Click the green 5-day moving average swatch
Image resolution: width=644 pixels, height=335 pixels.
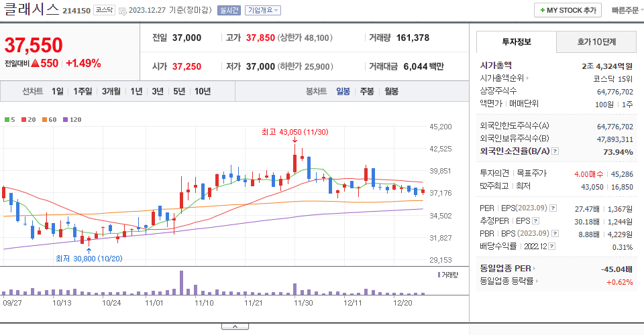pos(7,120)
